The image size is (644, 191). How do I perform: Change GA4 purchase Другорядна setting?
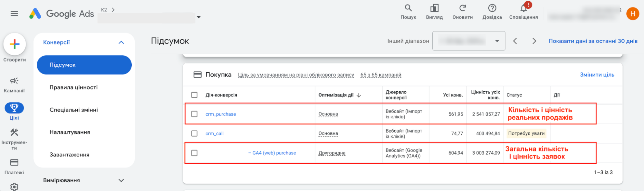(332, 153)
